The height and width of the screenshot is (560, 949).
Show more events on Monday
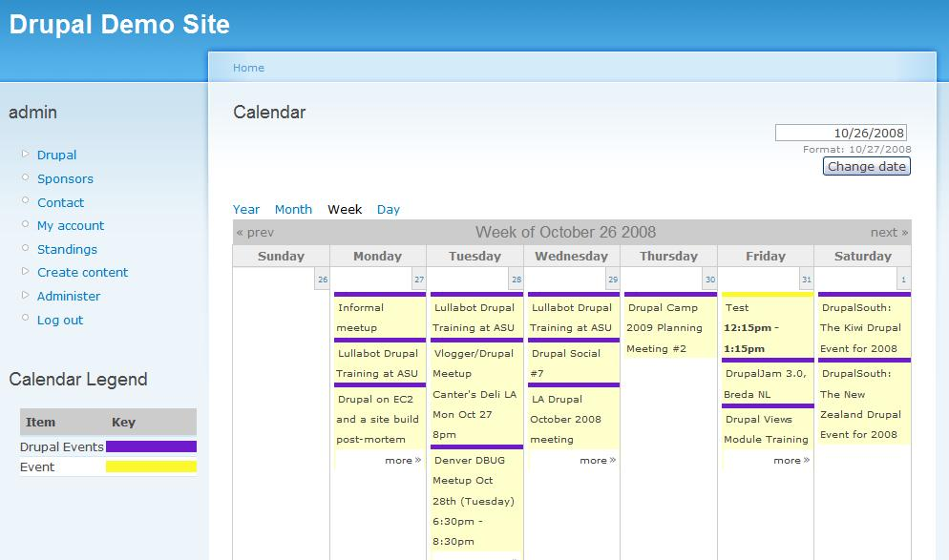coord(403,460)
